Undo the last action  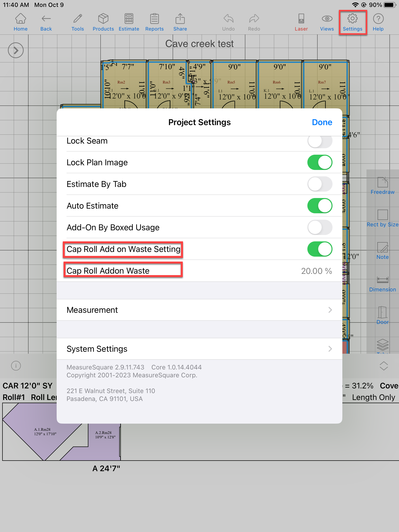tap(228, 22)
